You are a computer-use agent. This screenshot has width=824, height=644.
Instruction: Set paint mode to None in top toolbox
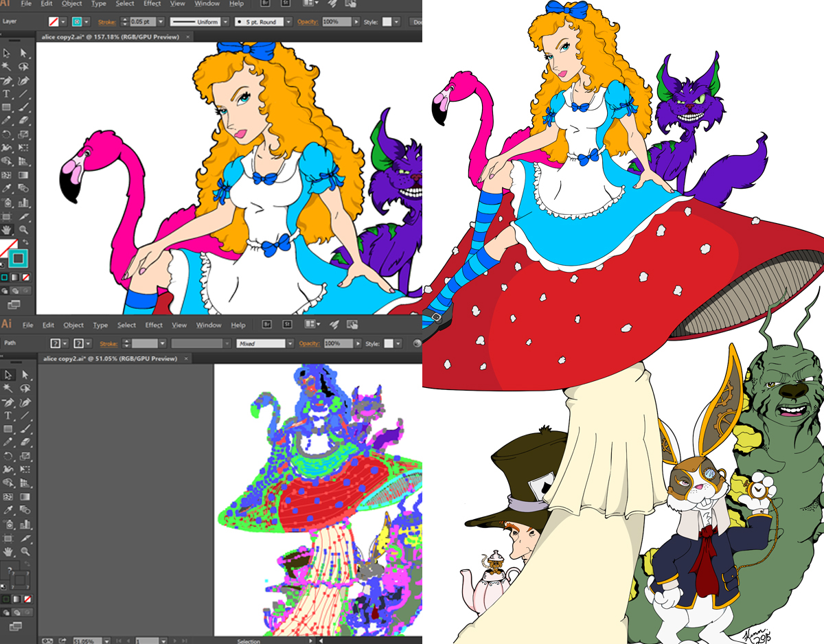(x=25, y=277)
